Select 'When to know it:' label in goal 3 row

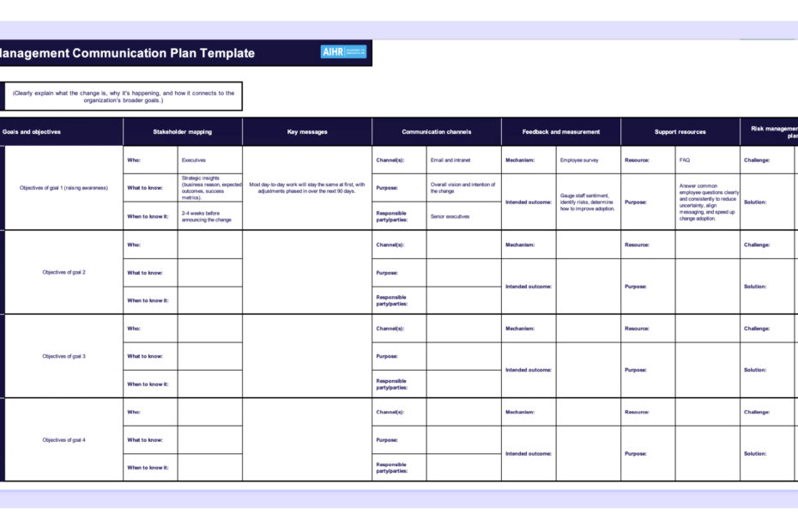(148, 384)
